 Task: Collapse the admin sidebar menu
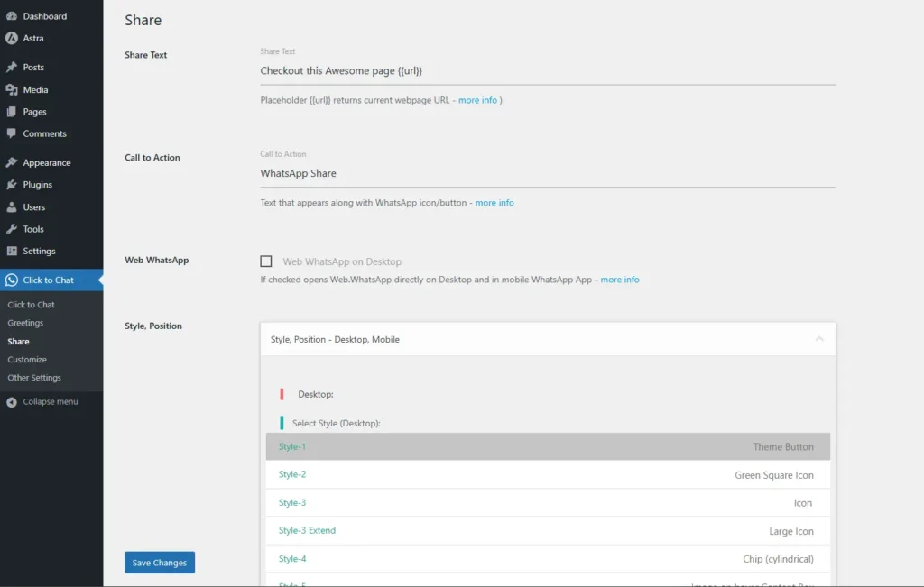click(x=43, y=402)
